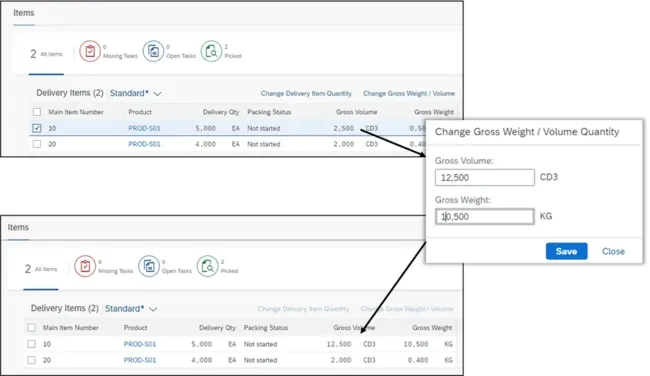Click Gross Volume input field in dialog
This screenshot has height=376, width=650.
485,177
